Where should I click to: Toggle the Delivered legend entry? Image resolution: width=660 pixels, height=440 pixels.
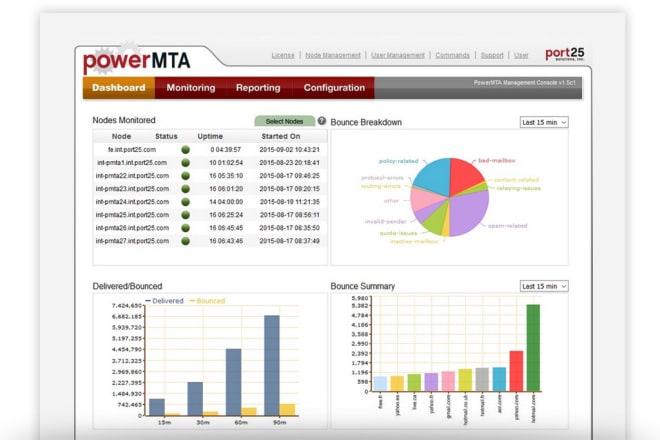[x=164, y=301]
